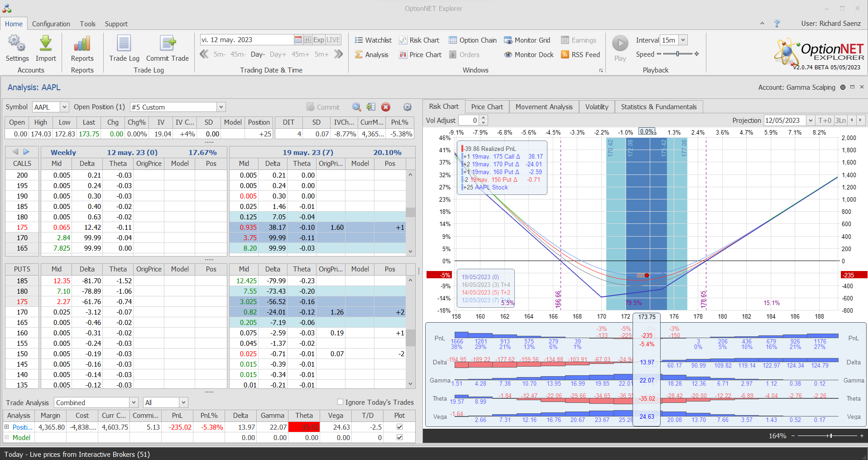Switch to the Movement Analysis tab

coord(544,107)
